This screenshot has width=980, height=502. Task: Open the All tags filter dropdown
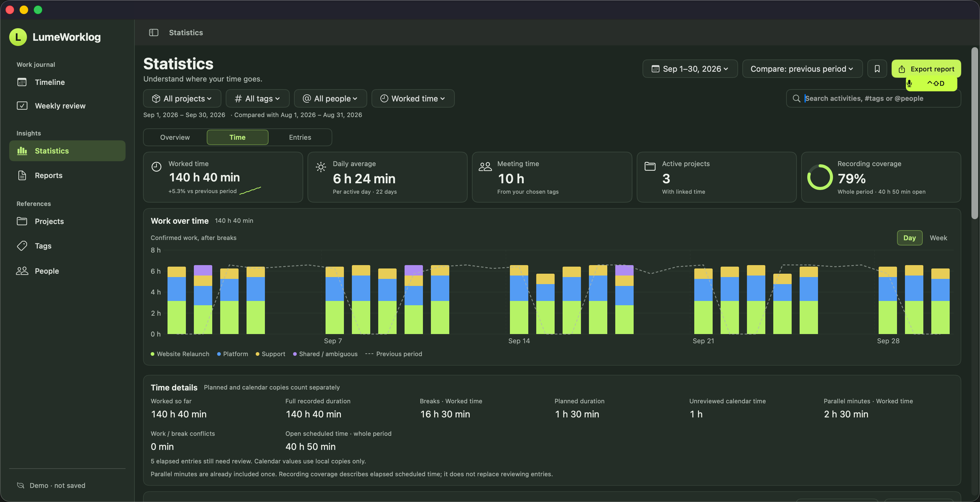click(258, 99)
